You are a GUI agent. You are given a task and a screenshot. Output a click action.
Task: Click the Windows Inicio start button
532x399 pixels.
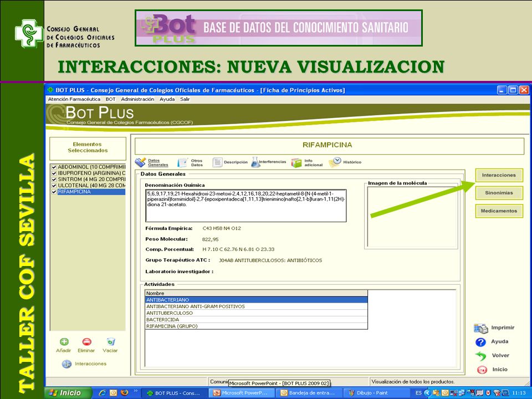click(68, 393)
